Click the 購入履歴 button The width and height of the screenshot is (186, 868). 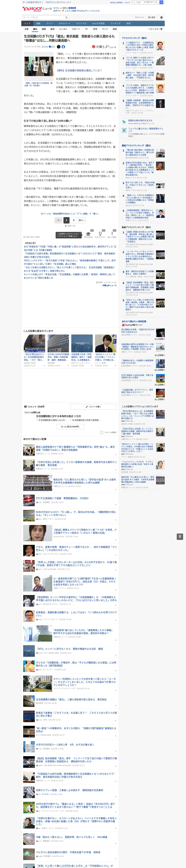pyautogui.click(x=152, y=17)
